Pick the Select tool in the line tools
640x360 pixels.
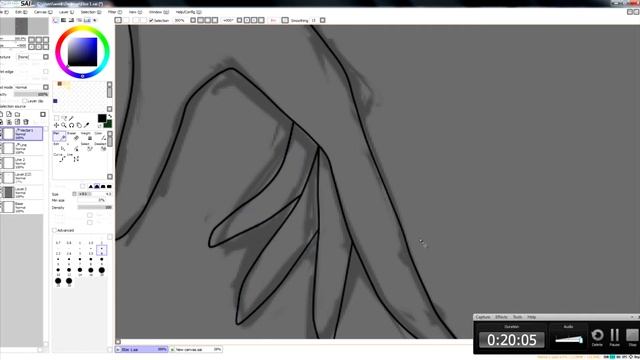(x=86, y=147)
